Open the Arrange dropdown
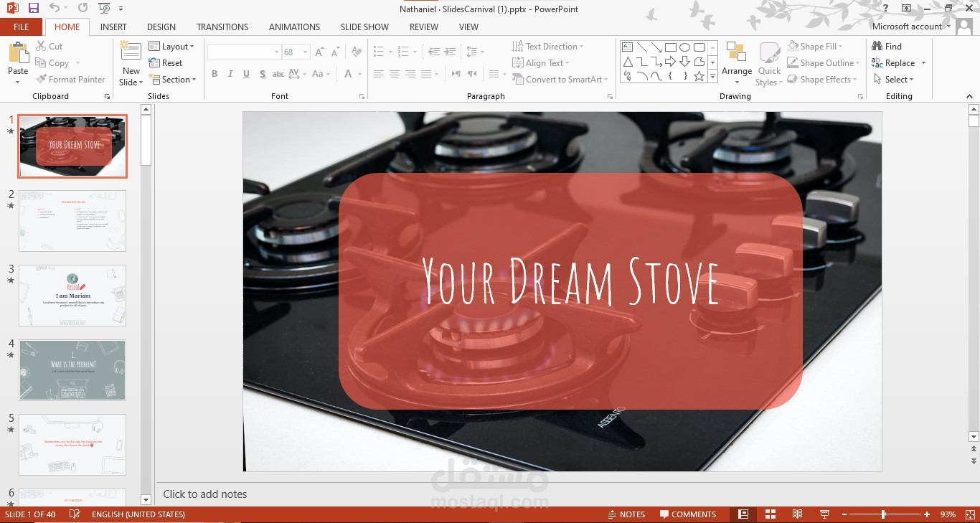Image resolution: width=980 pixels, height=523 pixels. 737,63
